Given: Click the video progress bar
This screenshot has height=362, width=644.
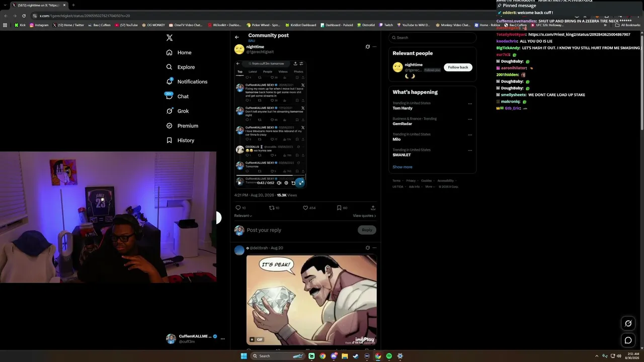Looking at the screenshot, I should tap(270, 176).
